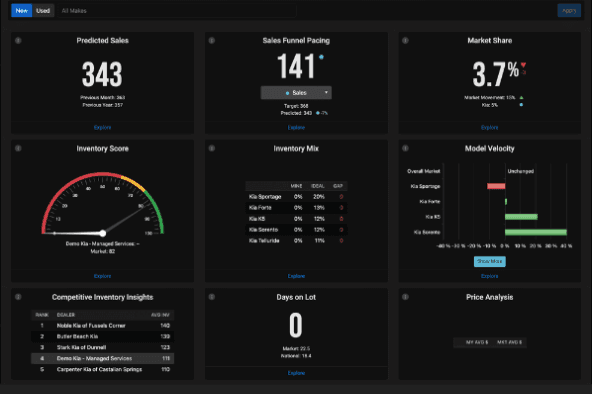592x394 pixels.
Task: Click MKT AVG $ header in Price Analysis
Action: [509, 342]
